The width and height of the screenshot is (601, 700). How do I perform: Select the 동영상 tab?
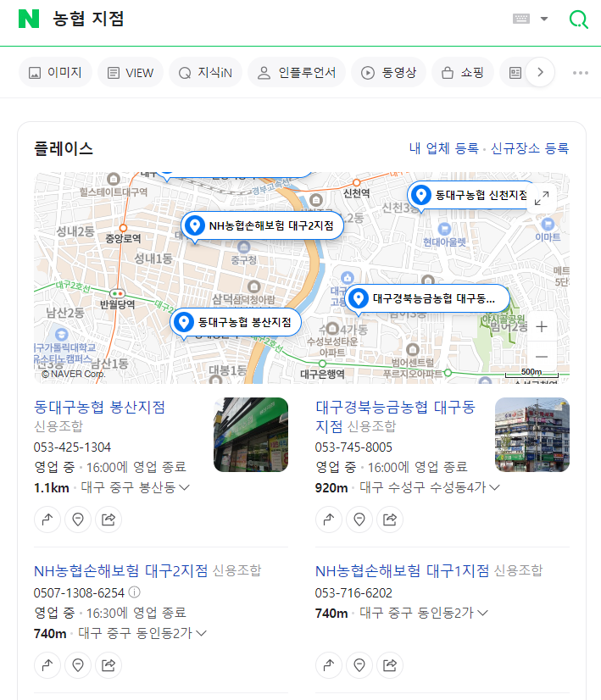388,72
